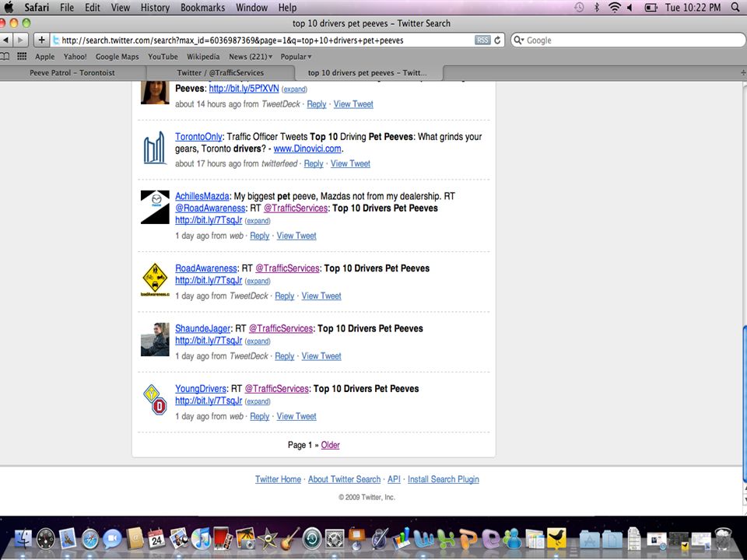This screenshot has width=747, height=560.
Task: Open System Preferences gear icon in Dock
Action: [335, 539]
